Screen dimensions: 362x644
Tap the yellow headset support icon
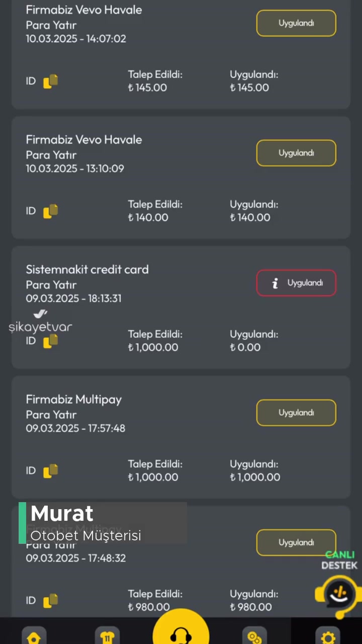[x=181, y=629]
